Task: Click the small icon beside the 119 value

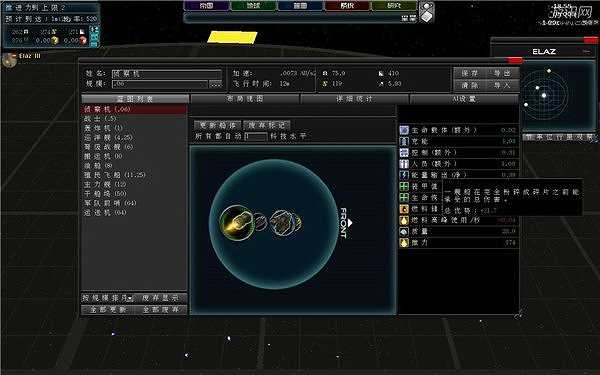Action: pos(325,83)
